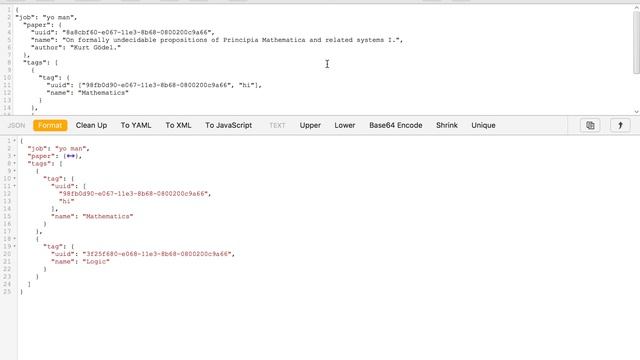
Task: Copy the formatted output to clipboard
Action: pyautogui.click(x=590, y=125)
